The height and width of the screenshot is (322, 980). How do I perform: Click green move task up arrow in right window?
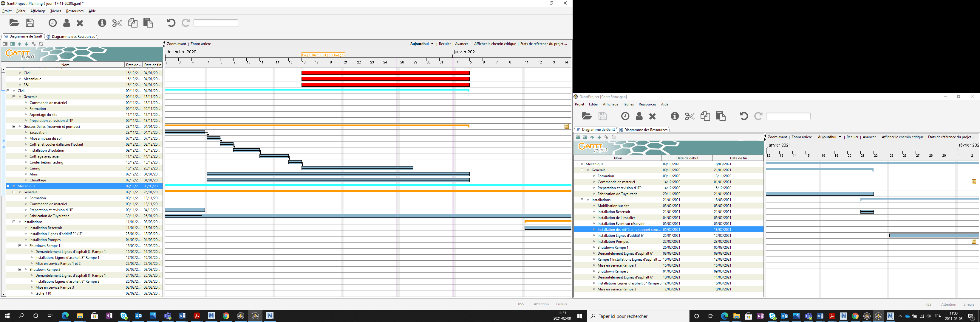592,137
